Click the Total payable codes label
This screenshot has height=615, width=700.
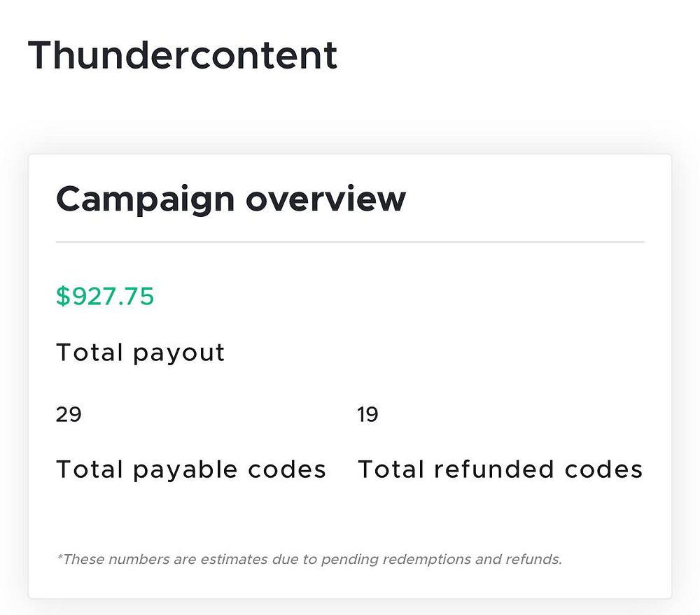click(x=190, y=469)
